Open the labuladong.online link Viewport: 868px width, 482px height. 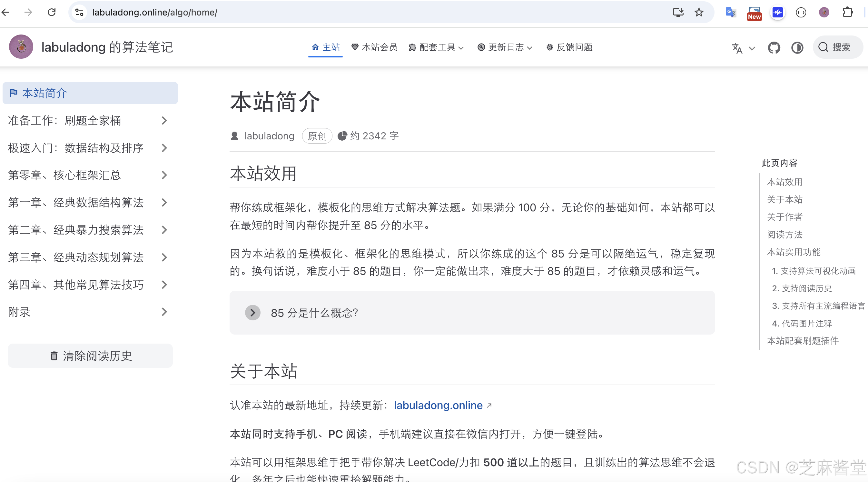pyautogui.click(x=438, y=405)
